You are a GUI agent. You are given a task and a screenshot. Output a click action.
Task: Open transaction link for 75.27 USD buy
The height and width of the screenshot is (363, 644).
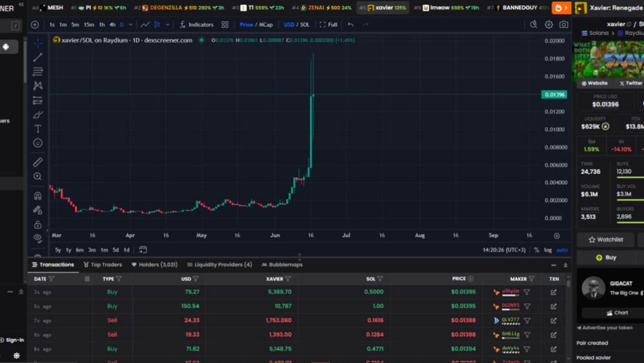[554, 292]
